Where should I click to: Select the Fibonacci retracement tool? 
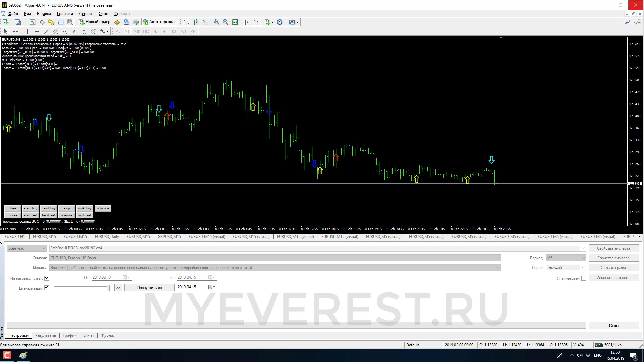click(x=65, y=31)
